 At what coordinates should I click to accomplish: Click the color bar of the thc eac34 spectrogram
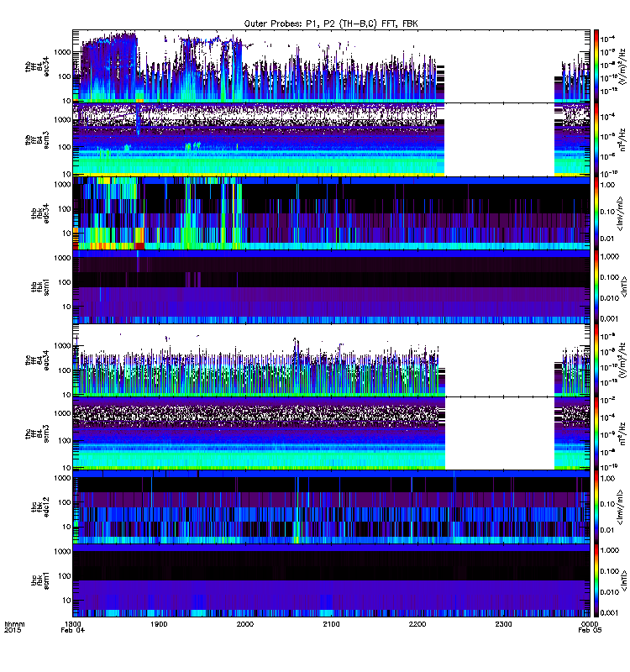[x=596, y=360]
